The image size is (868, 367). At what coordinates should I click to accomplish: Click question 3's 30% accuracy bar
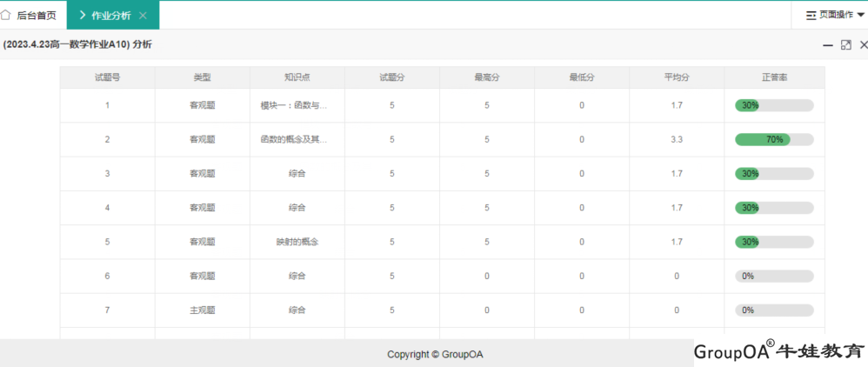click(x=774, y=174)
